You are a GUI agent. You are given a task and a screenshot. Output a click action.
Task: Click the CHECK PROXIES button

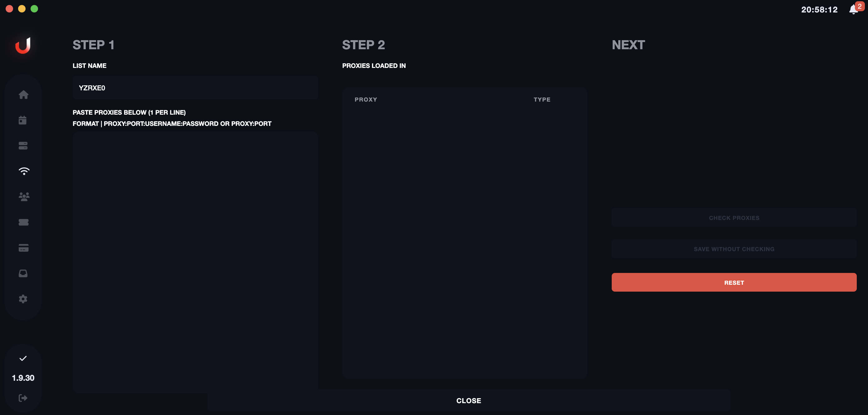[x=734, y=218]
